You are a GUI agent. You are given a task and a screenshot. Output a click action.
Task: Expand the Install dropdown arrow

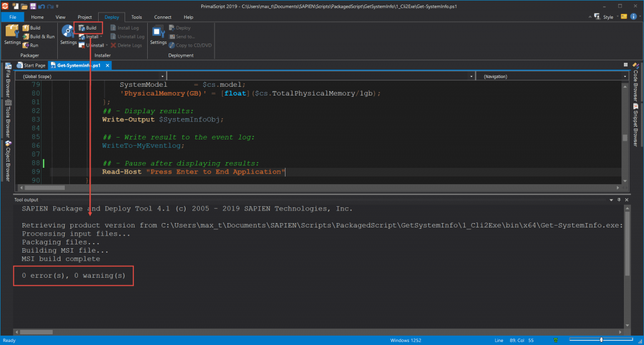tap(101, 36)
